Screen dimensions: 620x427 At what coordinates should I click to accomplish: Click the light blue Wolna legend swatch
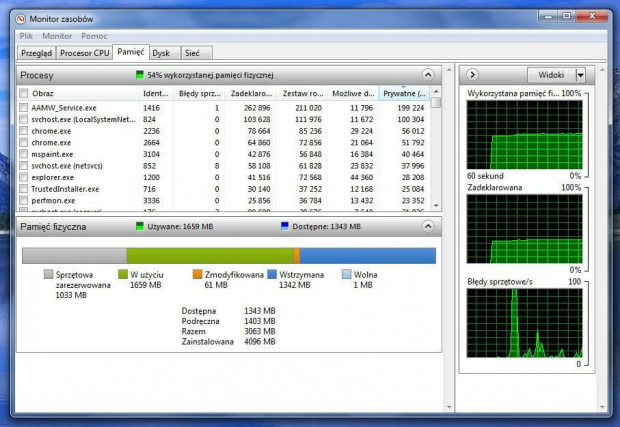pos(346,274)
